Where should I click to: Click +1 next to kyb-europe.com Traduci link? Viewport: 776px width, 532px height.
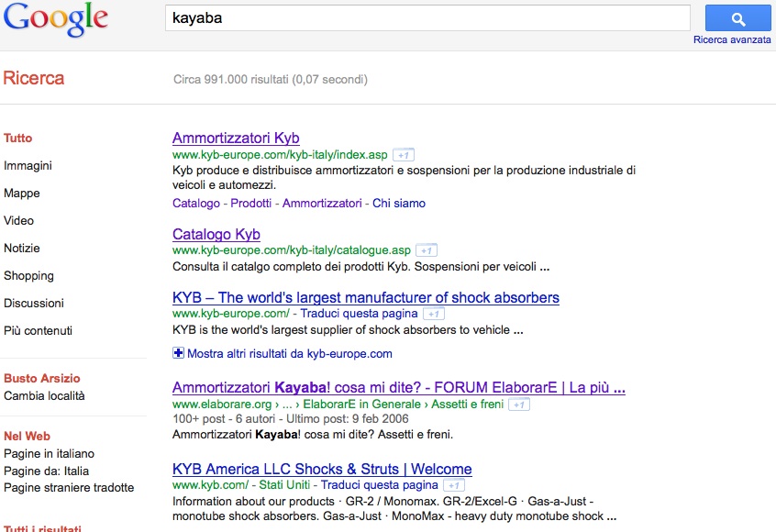click(434, 314)
